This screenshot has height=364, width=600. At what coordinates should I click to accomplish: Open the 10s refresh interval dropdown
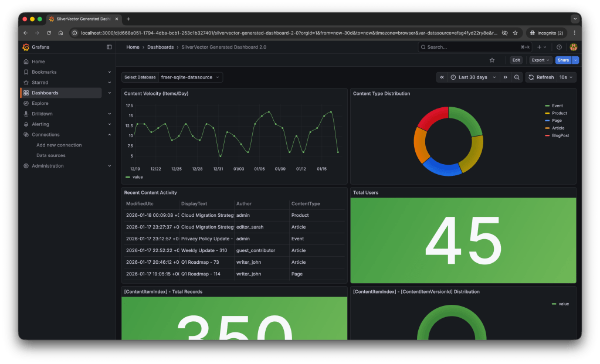567,77
